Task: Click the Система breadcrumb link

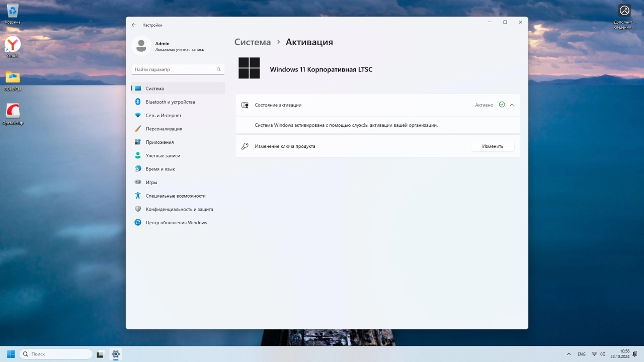Action: pyautogui.click(x=253, y=42)
